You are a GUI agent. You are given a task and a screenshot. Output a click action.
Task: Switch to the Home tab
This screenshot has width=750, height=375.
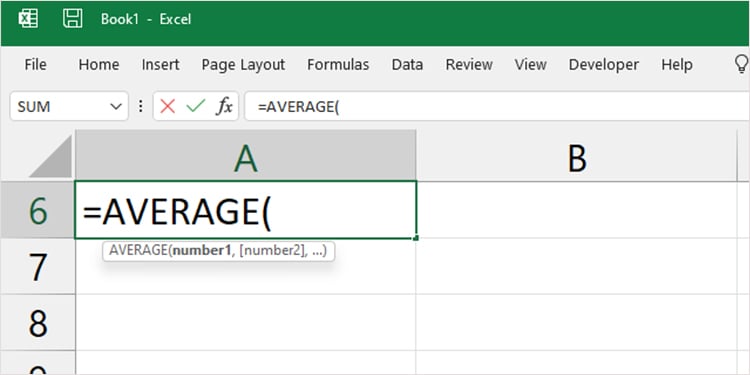pyautogui.click(x=99, y=65)
